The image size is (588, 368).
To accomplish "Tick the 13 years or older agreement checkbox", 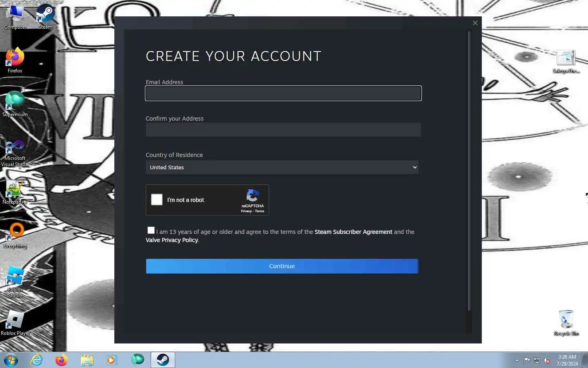I will [x=151, y=231].
